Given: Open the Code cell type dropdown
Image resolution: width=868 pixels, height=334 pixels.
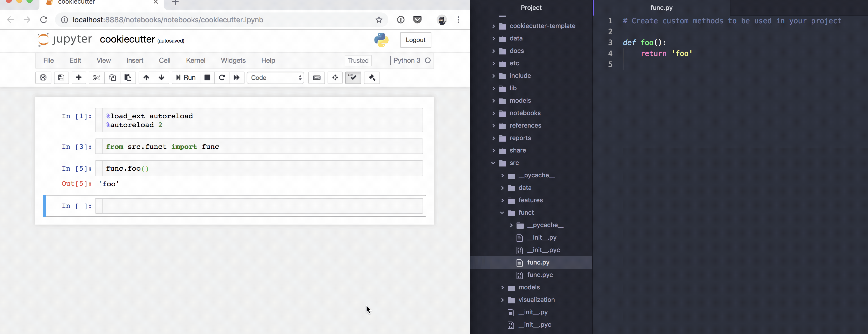Looking at the screenshot, I should pyautogui.click(x=276, y=78).
